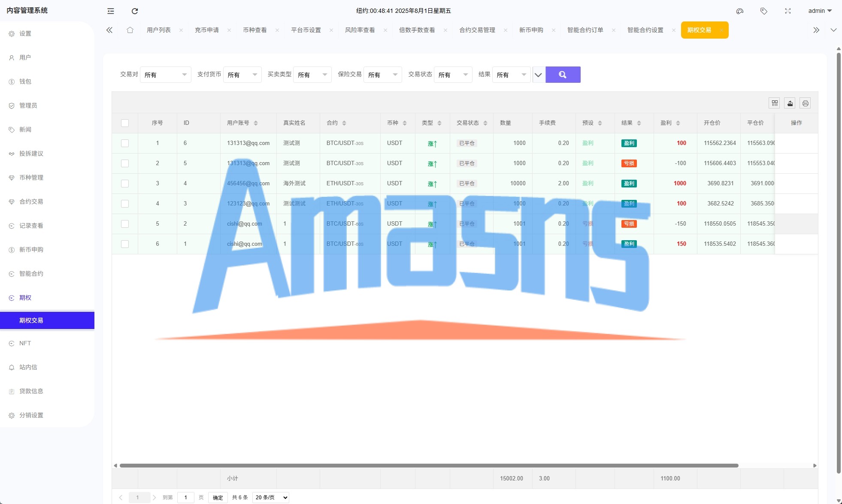This screenshot has width=842, height=504.
Task: Switch to 充币申请 tab
Action: click(x=207, y=30)
